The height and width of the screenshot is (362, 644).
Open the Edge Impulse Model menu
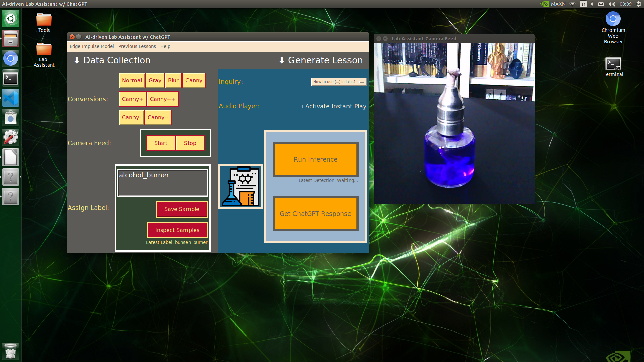[91, 46]
